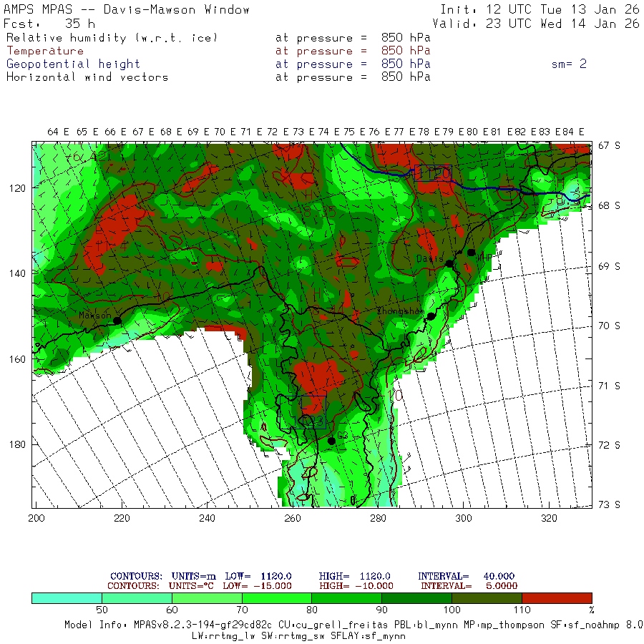This screenshot has width=644, height=644.
Task: Click the '67 S' latitude label
Action: pyautogui.click(x=609, y=146)
